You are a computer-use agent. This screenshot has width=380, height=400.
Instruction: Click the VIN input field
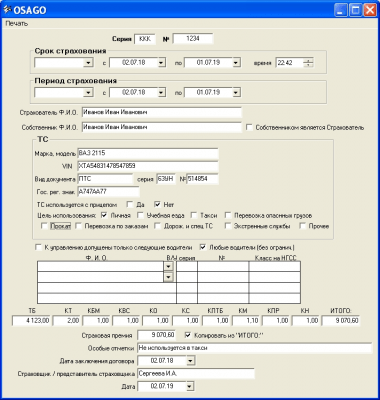tap(148, 166)
